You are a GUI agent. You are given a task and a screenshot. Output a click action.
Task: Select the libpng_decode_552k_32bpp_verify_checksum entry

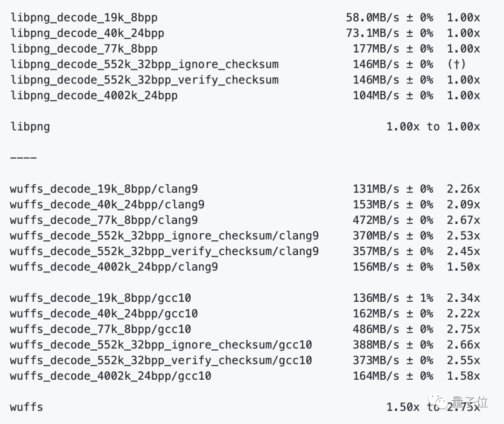tap(144, 80)
